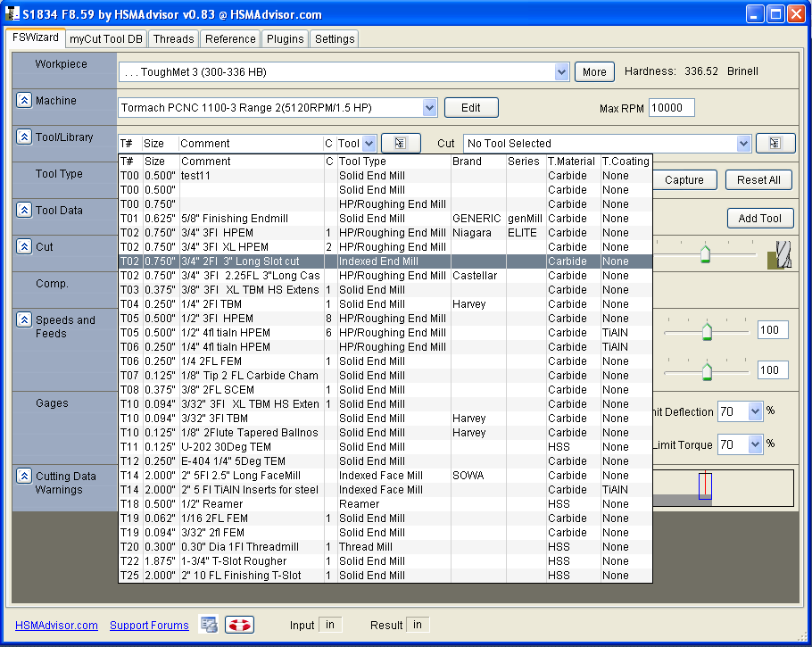This screenshot has height=647, width=812.
Task: Open the Reference tab
Action: (230, 39)
